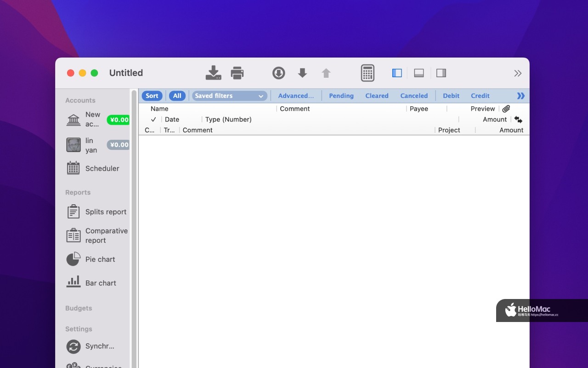The image size is (588, 368).
Task: Click the Tr… column header
Action: [169, 130]
